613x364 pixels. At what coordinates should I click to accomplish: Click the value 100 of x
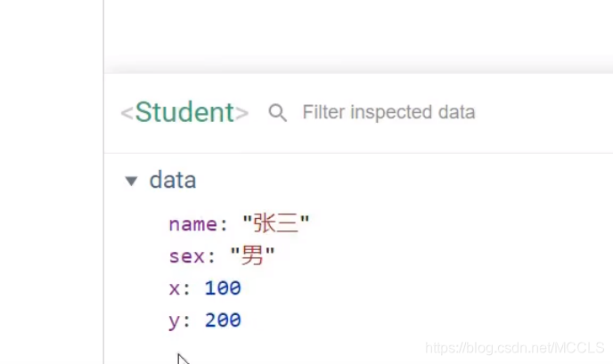(x=223, y=288)
